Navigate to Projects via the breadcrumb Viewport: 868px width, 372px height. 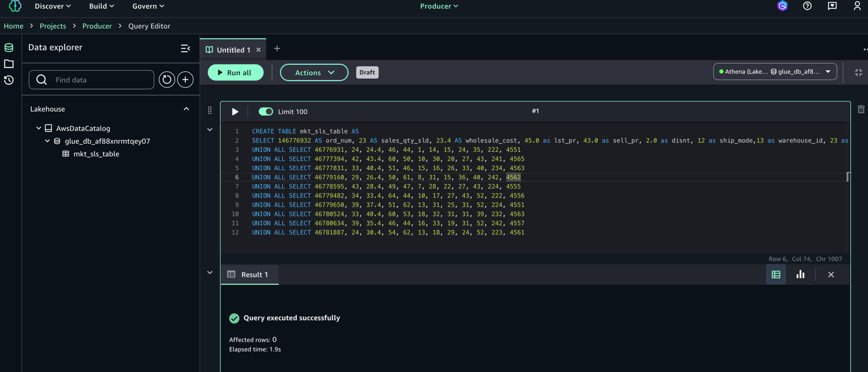click(x=53, y=26)
